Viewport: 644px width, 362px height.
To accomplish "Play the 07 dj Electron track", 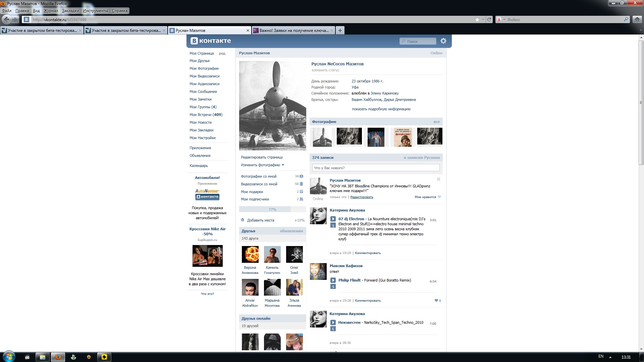I will (x=333, y=219).
